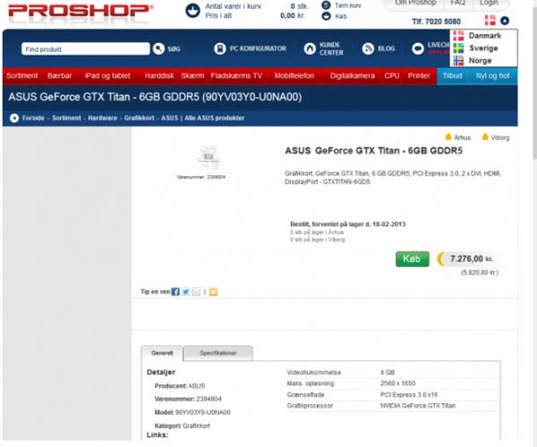This screenshot has width=537, height=447.
Task: Open Fladskærms TV category
Action: click(236, 76)
